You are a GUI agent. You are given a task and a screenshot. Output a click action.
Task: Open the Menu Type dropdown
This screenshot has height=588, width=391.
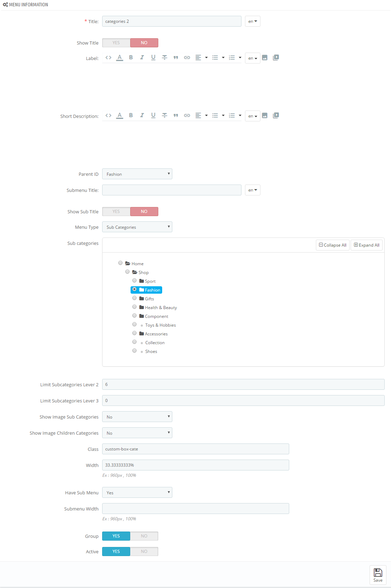pos(137,227)
